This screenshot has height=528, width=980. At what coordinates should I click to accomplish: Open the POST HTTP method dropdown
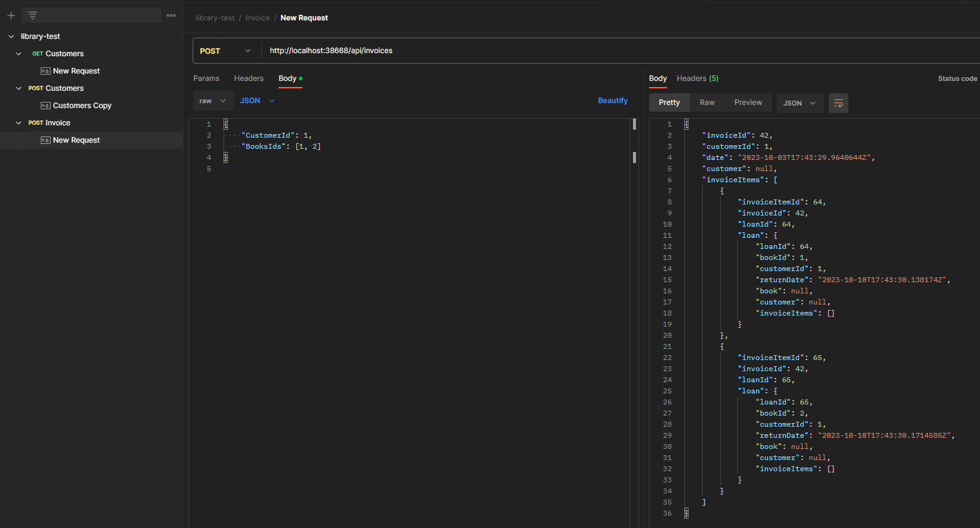pyautogui.click(x=225, y=51)
